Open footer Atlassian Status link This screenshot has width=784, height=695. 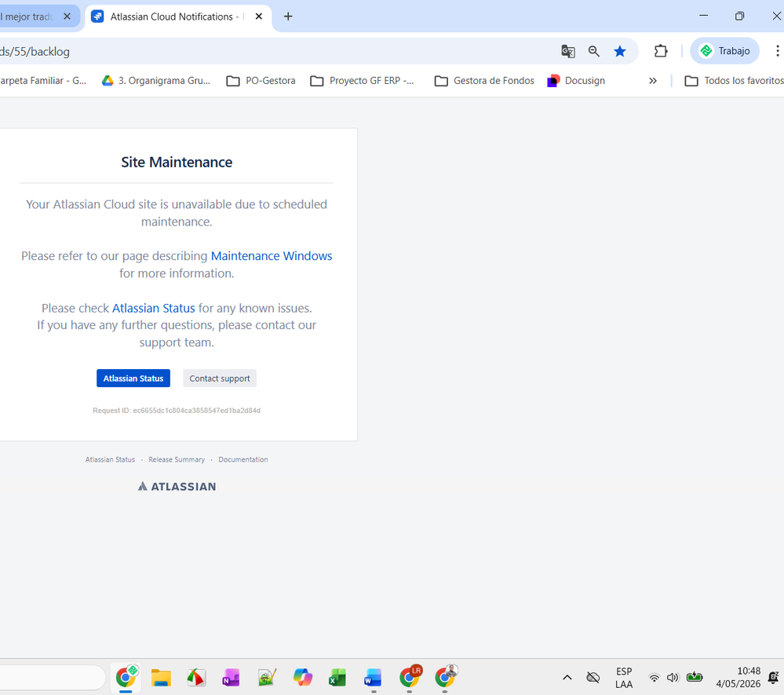[x=110, y=459]
